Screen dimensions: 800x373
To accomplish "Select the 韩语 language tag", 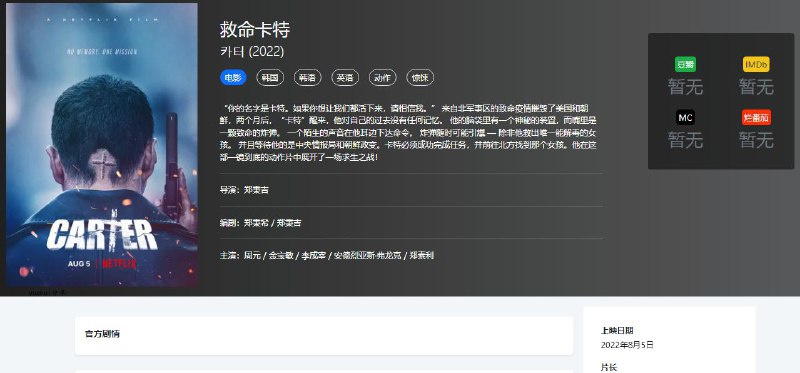I will (x=307, y=78).
